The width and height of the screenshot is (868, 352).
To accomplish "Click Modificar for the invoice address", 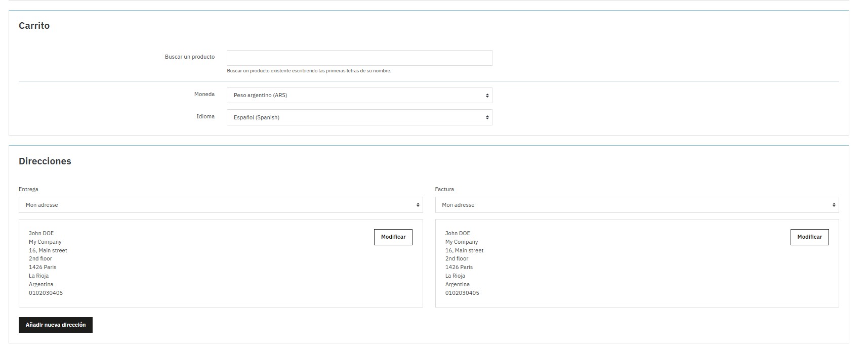I will pyautogui.click(x=809, y=237).
